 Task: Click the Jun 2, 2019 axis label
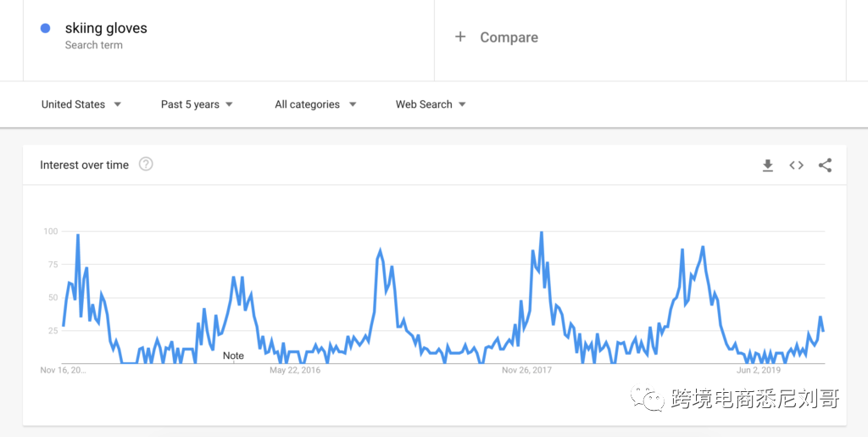pos(758,370)
